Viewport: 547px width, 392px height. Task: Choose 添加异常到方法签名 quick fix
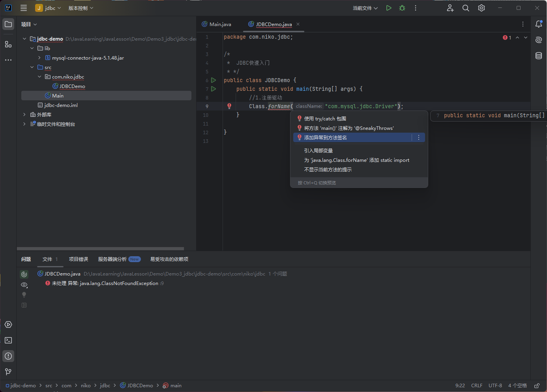pos(352,137)
